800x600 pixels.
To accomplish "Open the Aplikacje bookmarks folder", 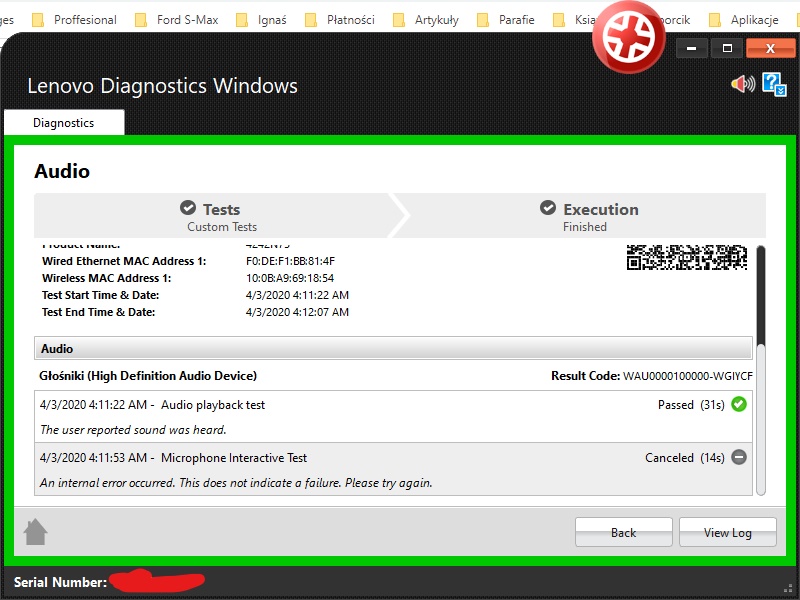I will click(744, 20).
